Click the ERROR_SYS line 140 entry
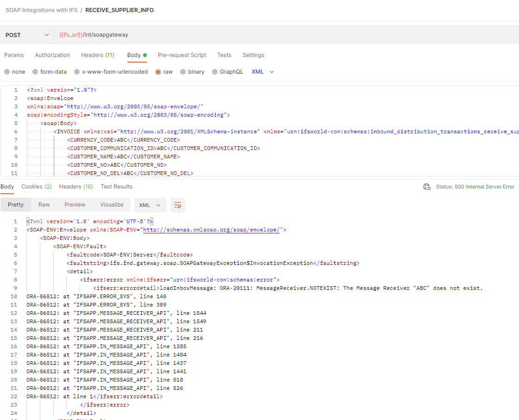519x420 pixels. pyautogui.click(x=96, y=296)
